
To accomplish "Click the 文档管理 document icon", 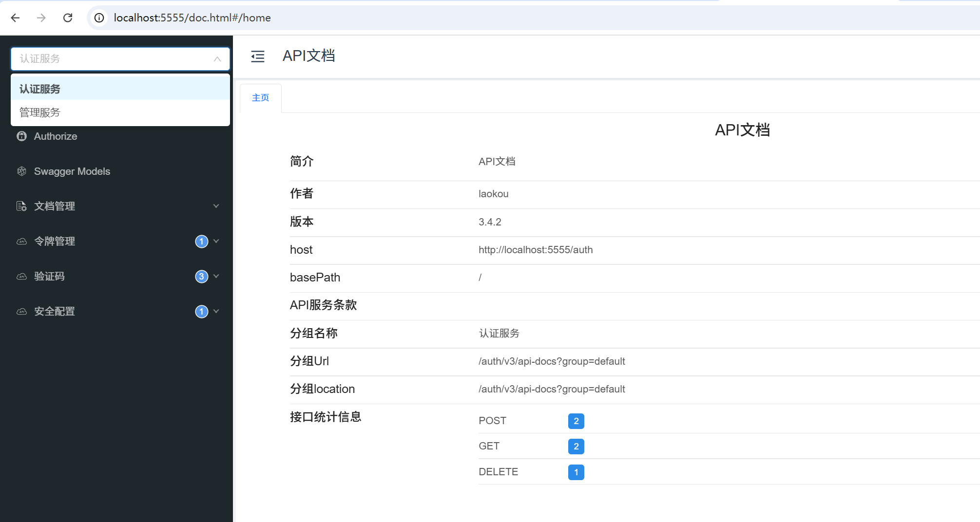I will (x=21, y=206).
